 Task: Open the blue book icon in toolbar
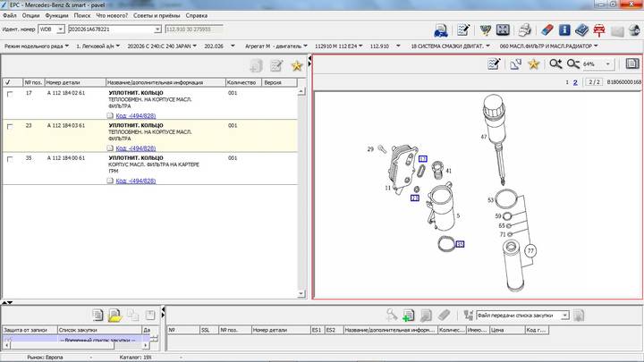[581, 29]
